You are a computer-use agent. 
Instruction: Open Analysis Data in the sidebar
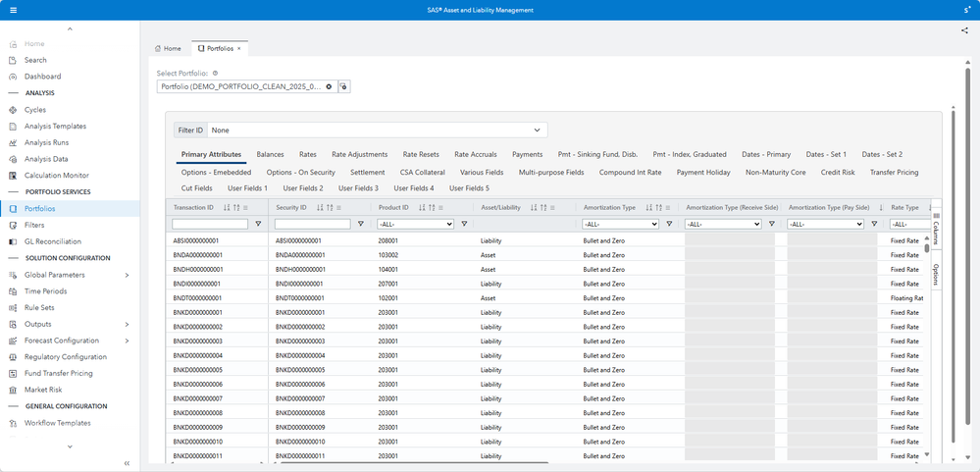tap(46, 159)
